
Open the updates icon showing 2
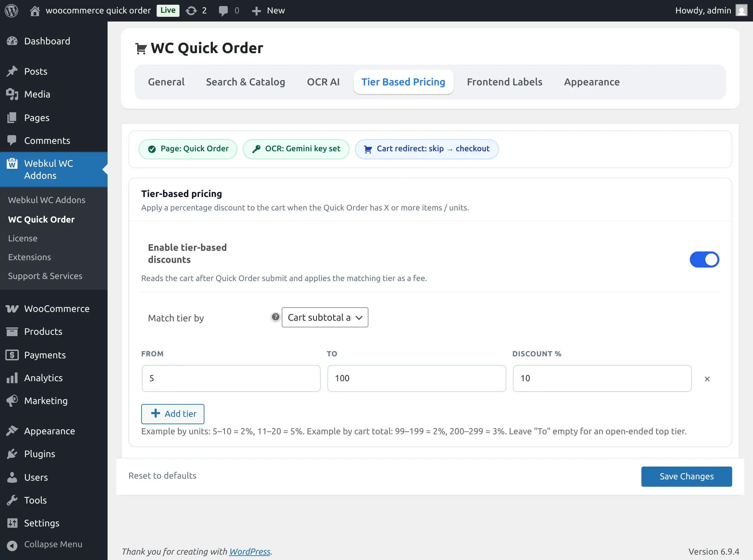point(191,10)
